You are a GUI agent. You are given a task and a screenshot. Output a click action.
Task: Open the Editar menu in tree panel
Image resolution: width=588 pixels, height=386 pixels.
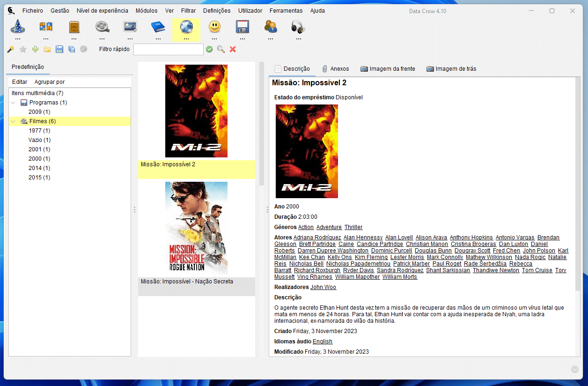[20, 82]
